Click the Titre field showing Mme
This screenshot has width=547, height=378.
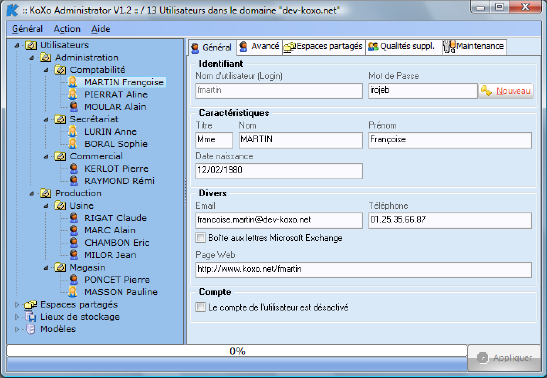[214, 140]
